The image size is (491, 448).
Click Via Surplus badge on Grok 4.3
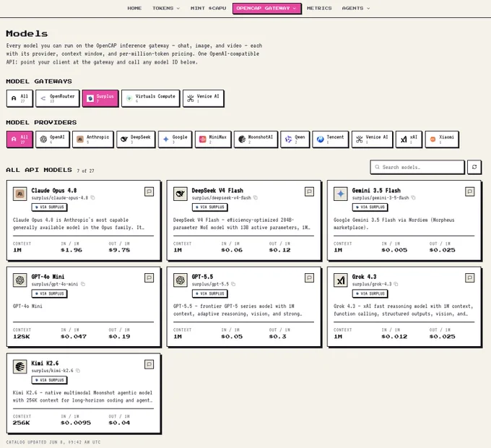pos(370,293)
